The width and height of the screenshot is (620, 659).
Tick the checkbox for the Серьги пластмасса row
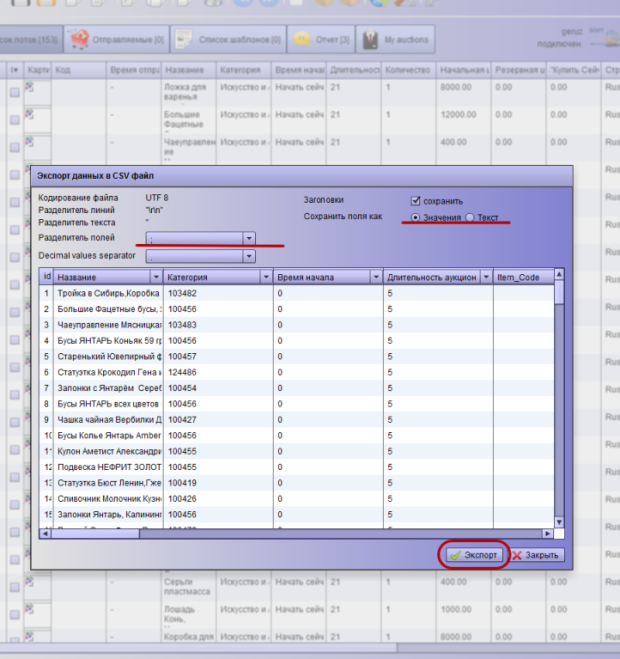pyautogui.click(x=15, y=587)
